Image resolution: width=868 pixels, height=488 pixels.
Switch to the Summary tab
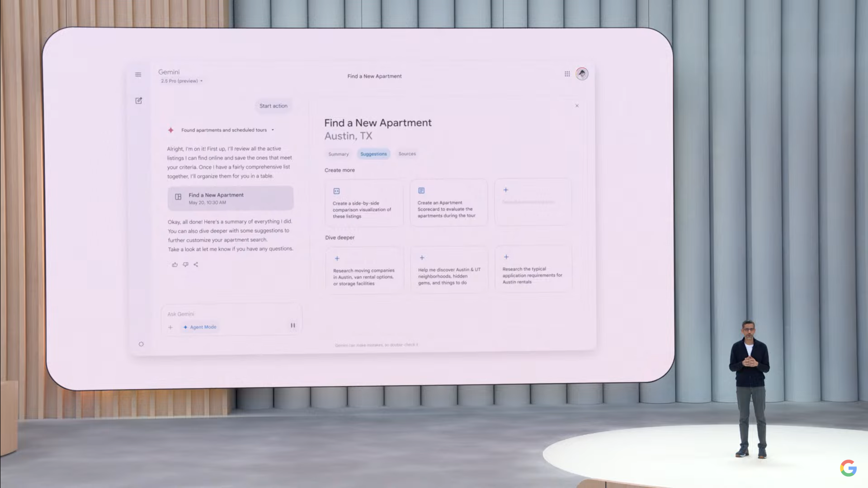(x=338, y=154)
